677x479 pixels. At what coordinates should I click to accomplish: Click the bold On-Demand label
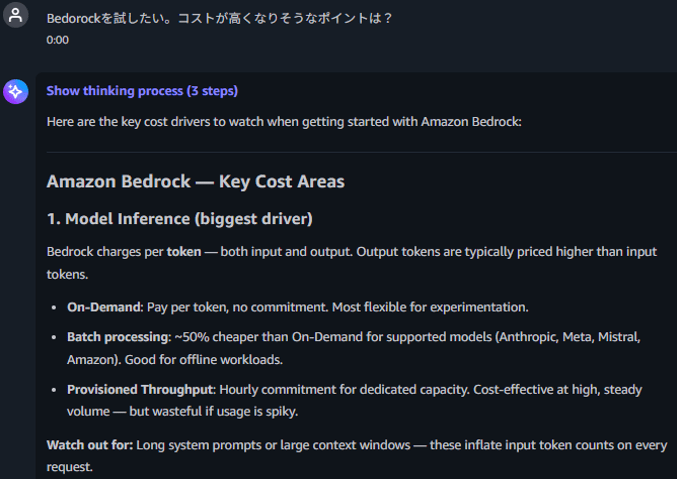coord(104,307)
